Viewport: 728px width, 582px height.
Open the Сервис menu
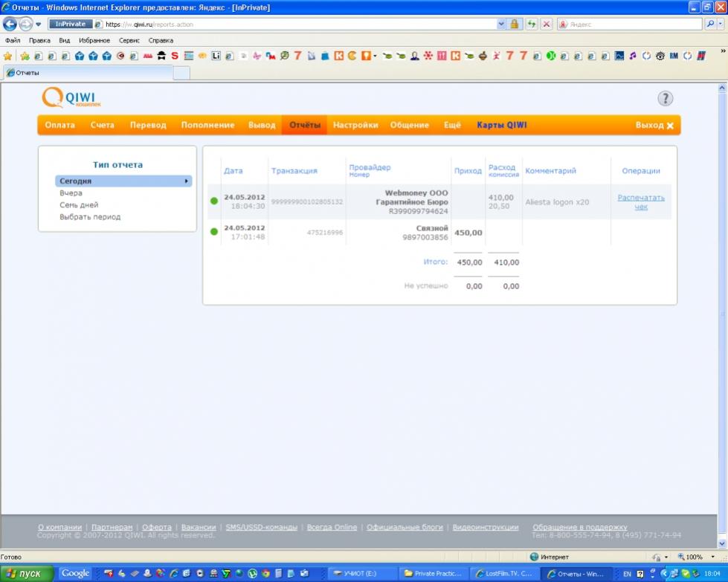pos(129,40)
